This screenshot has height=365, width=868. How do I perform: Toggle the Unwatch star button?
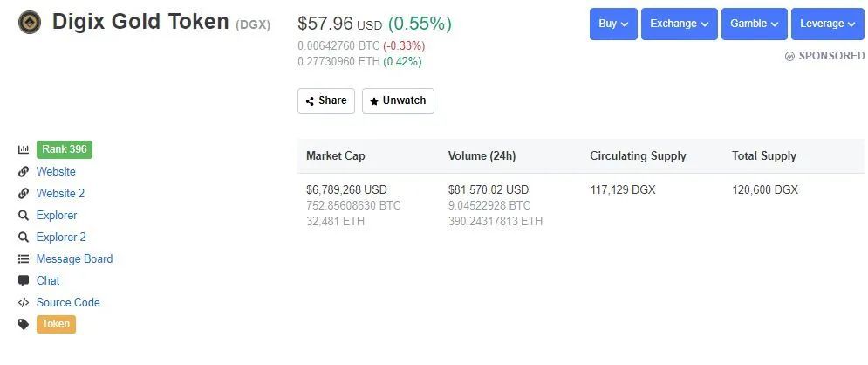(x=398, y=100)
